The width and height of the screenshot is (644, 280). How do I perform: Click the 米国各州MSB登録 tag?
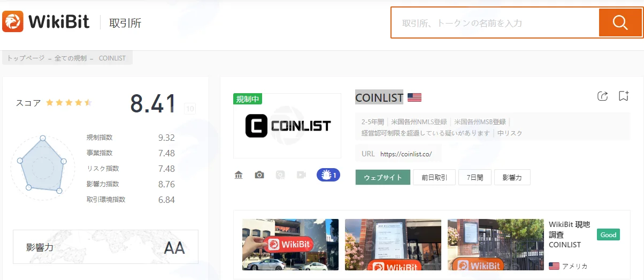point(480,122)
